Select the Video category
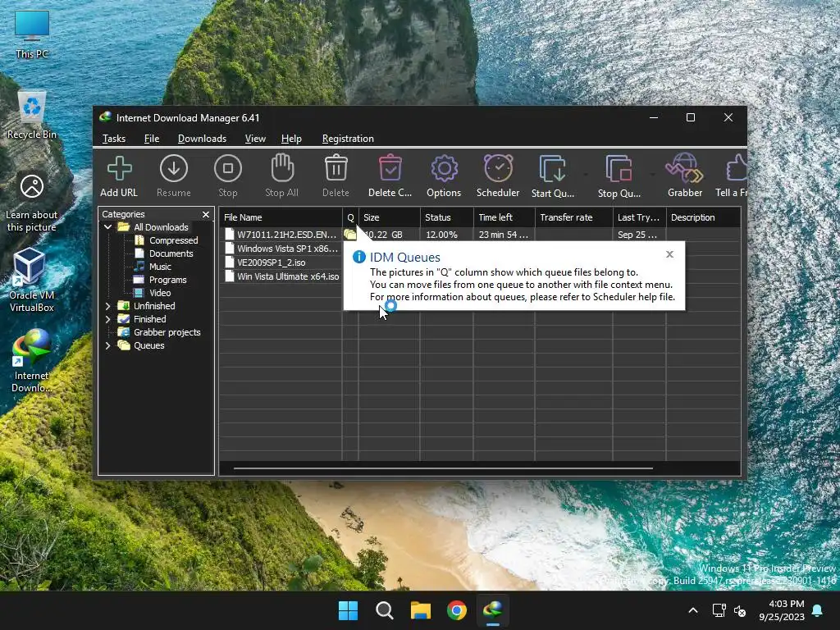 coord(153,293)
